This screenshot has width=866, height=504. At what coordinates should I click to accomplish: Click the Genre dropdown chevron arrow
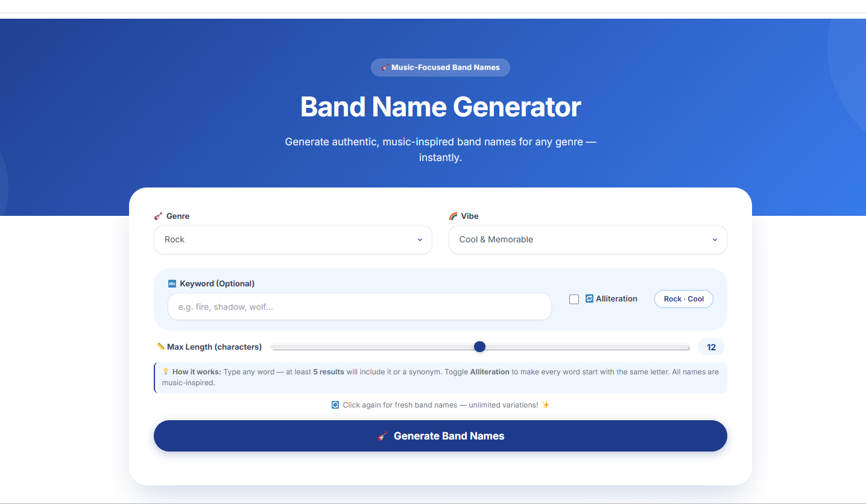click(420, 240)
